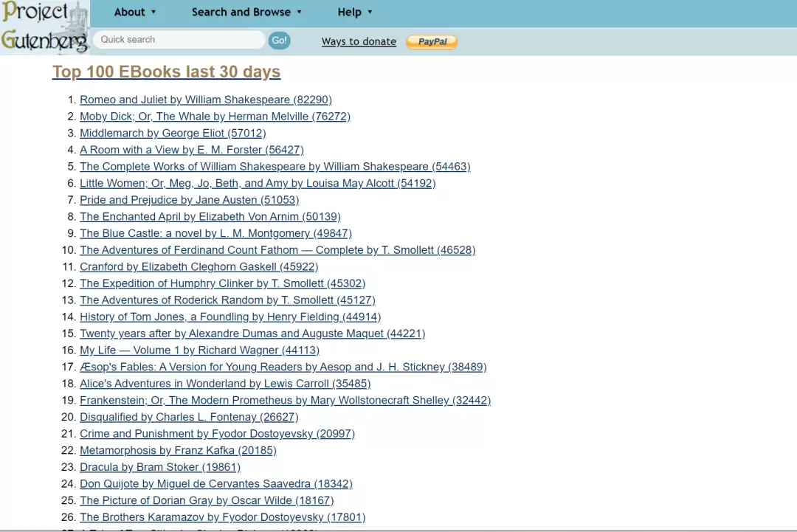Screen dimensions: 797x532
Task: Open Romeo and Juliet by William Shakespeare
Action: [x=206, y=100]
